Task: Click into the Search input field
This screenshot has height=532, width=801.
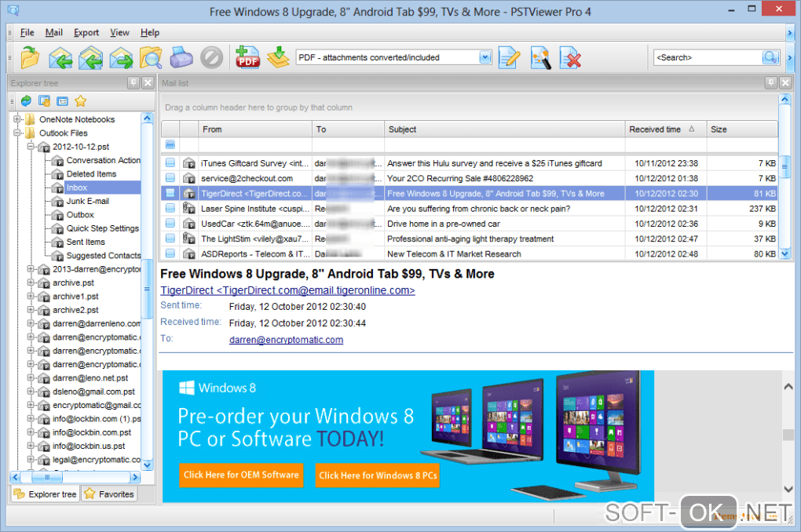Action: (x=708, y=57)
